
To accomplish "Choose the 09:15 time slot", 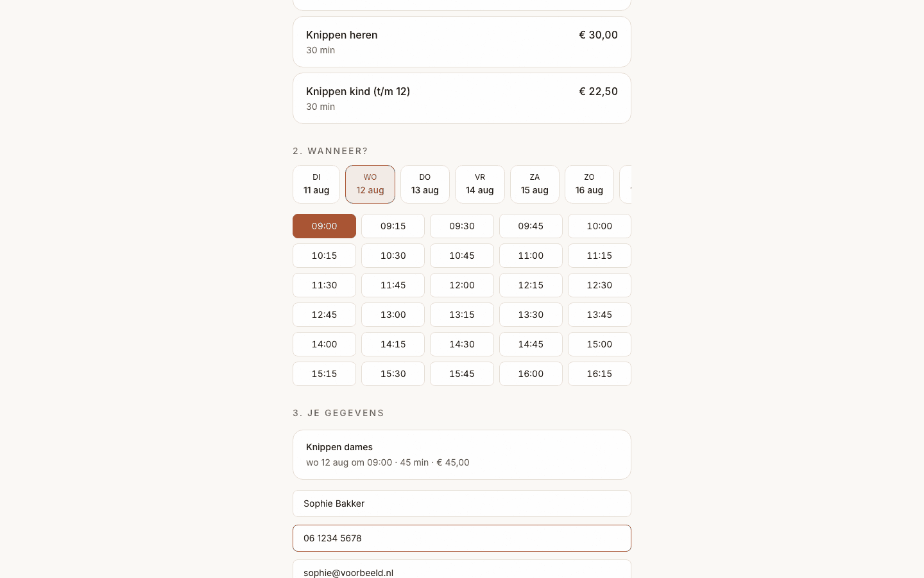I will click(x=393, y=226).
